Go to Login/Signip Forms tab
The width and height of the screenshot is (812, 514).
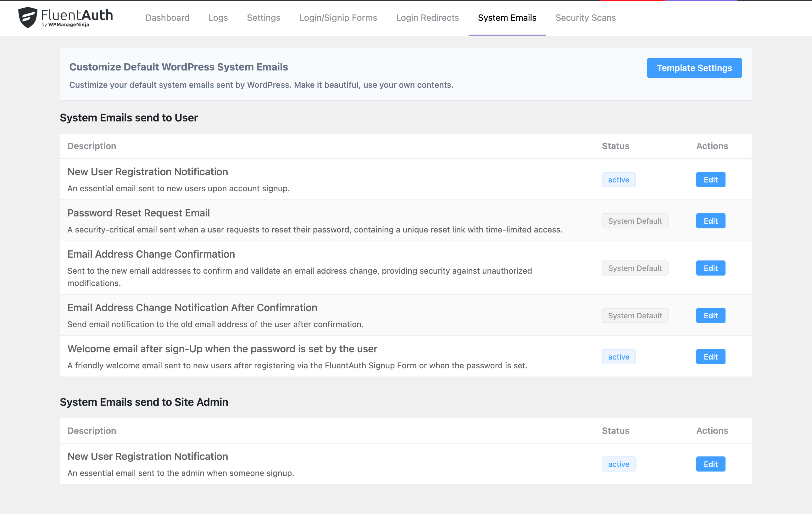pyautogui.click(x=338, y=18)
